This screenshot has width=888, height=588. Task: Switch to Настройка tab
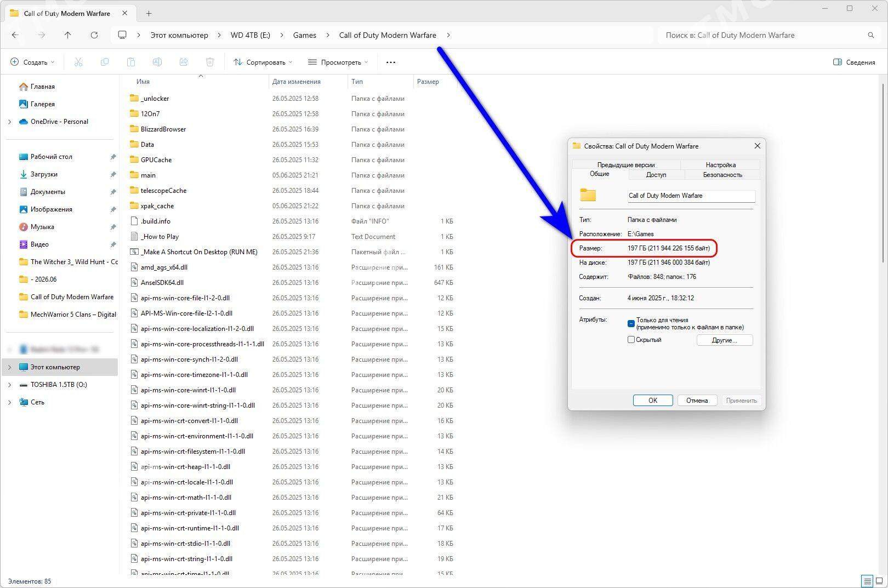[x=721, y=164]
